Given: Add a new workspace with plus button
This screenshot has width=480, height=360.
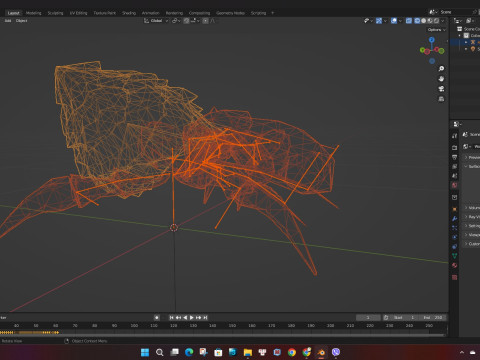Looking at the screenshot, I should [272, 13].
